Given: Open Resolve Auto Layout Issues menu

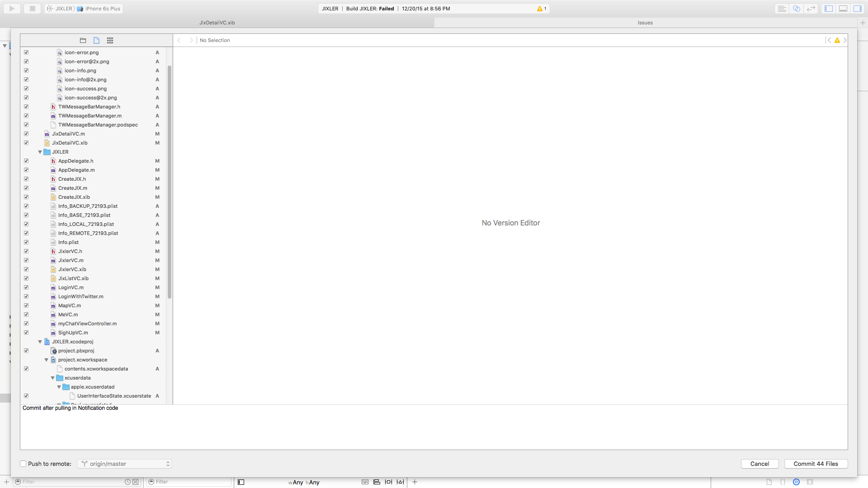Looking at the screenshot, I should click(400, 482).
